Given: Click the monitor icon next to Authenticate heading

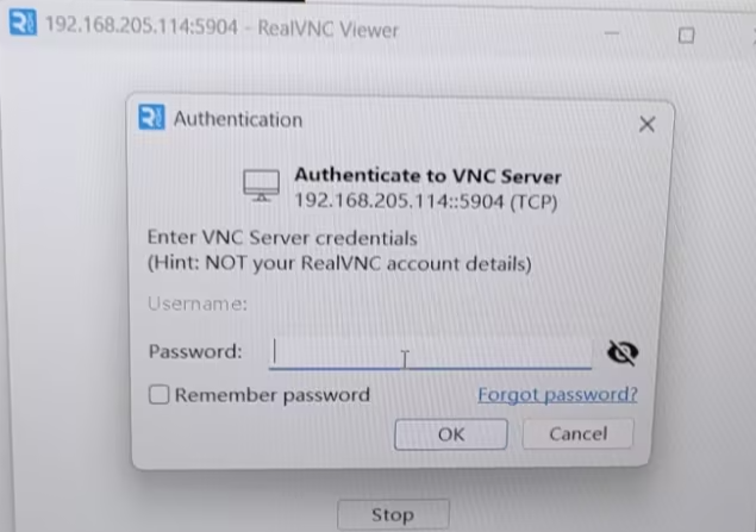Looking at the screenshot, I should pyautogui.click(x=261, y=186).
